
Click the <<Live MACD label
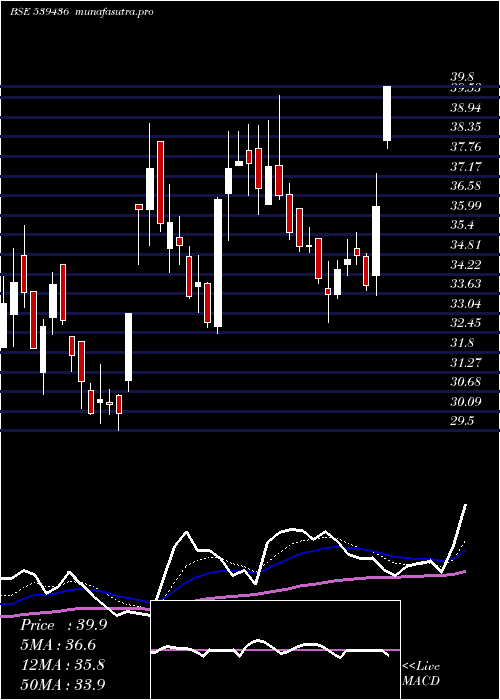[421, 674]
